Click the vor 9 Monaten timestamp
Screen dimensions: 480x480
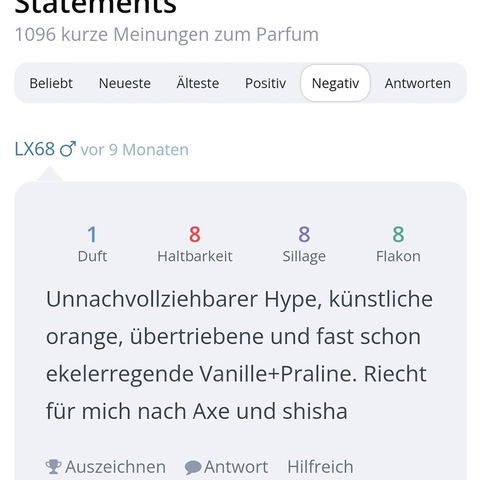[x=135, y=150]
